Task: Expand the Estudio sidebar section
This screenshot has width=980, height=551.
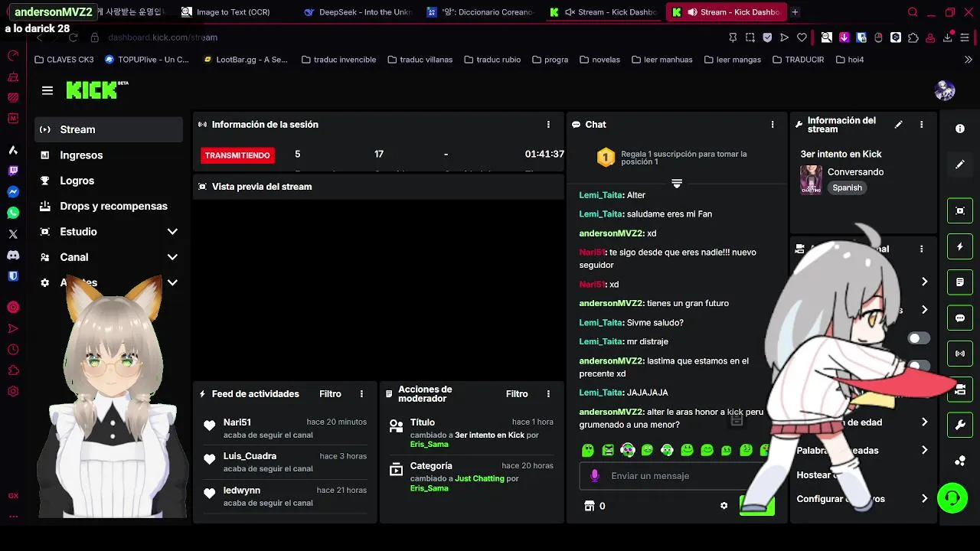Action: 172,232
